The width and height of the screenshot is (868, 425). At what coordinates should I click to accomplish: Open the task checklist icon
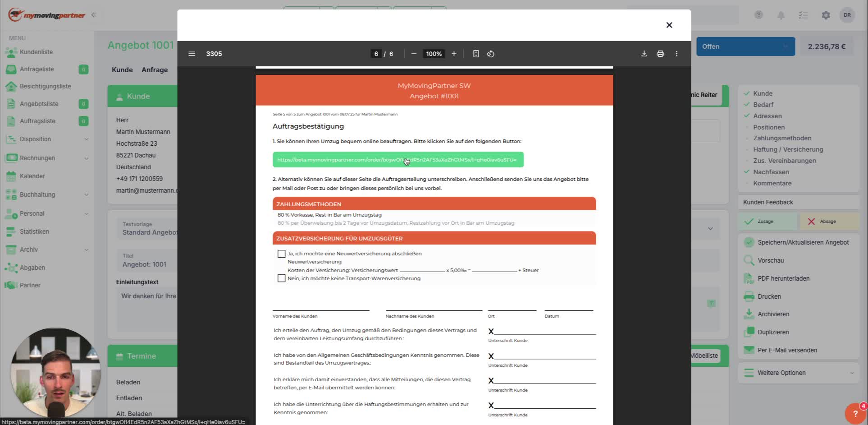(803, 15)
